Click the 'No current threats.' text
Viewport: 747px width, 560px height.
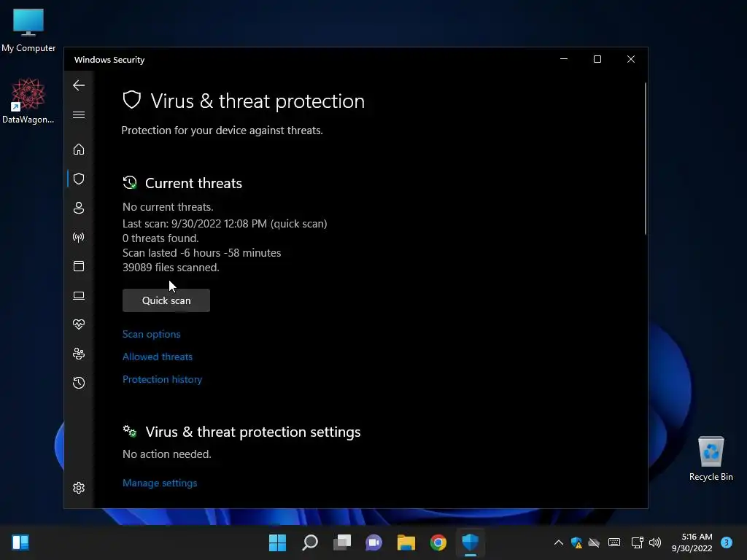[x=169, y=207]
